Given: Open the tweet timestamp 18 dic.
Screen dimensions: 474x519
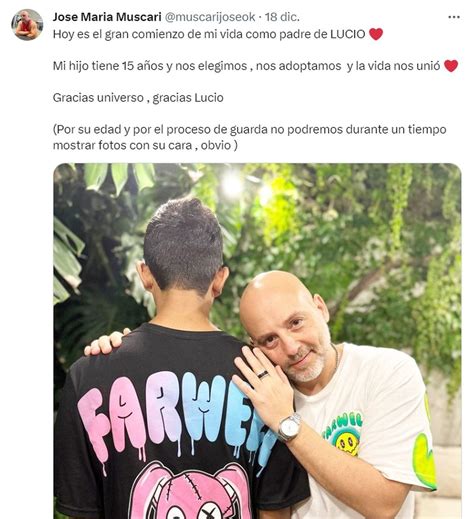Looking at the screenshot, I should [282, 17].
